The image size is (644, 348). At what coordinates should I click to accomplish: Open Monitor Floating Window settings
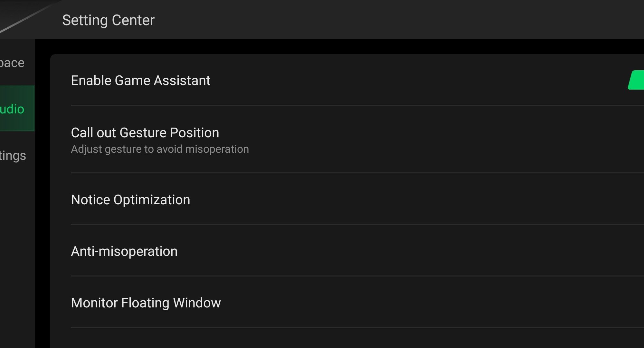tap(146, 303)
